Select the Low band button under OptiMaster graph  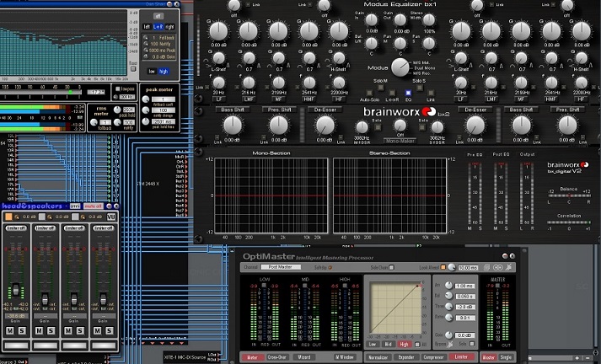(x=373, y=345)
